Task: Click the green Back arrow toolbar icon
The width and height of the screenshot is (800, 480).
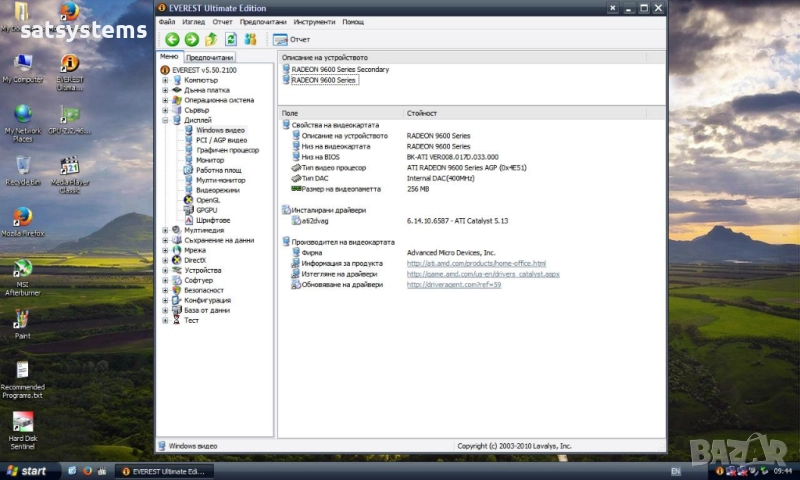Action: pyautogui.click(x=172, y=39)
